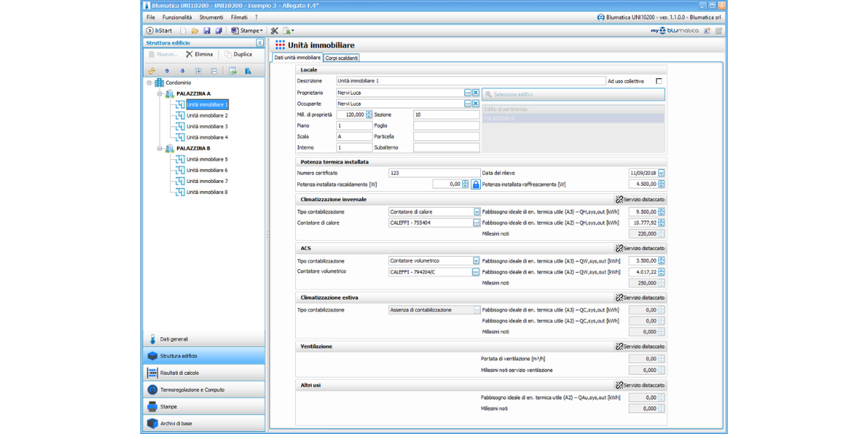Image resolution: width=868 pixels, height=434 pixels.
Task: Enable the Ad uso collettivo checkbox
Action: 658,81
